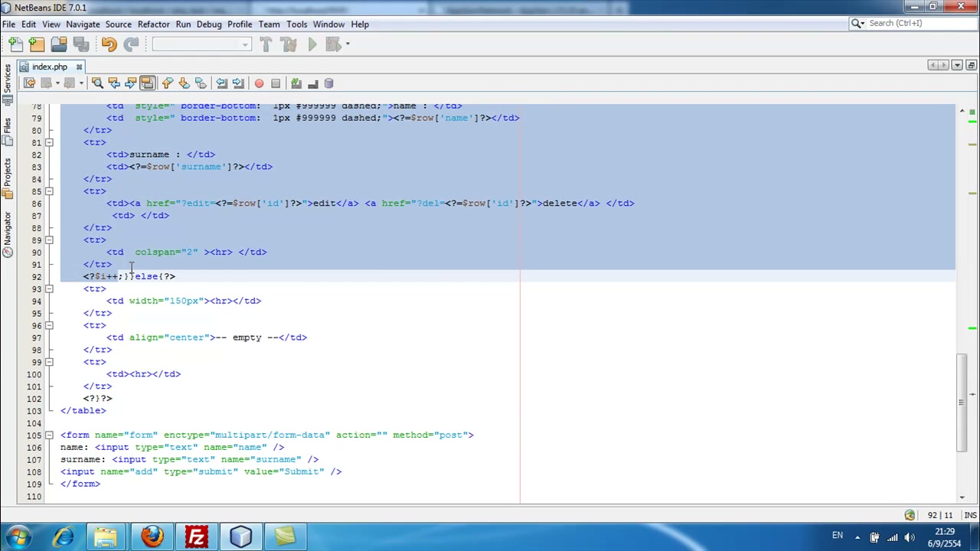This screenshot has height=551, width=980.
Task: Select the index.php editor tab
Action: click(50, 67)
